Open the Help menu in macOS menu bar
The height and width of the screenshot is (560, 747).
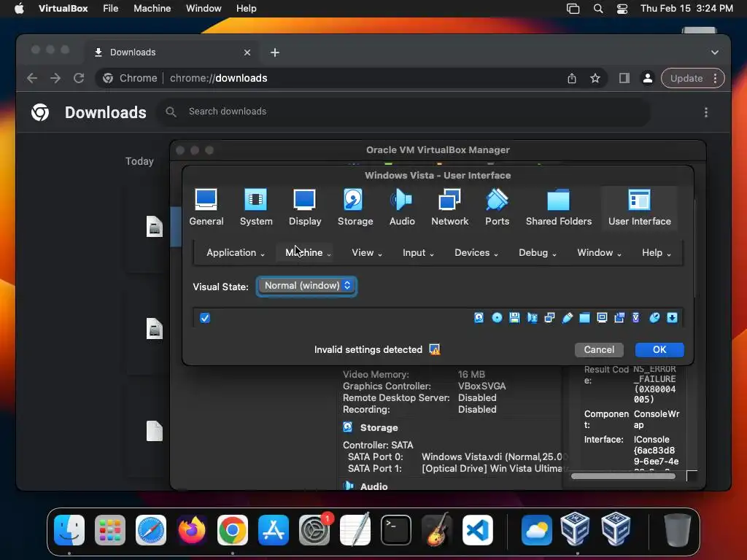click(x=247, y=9)
